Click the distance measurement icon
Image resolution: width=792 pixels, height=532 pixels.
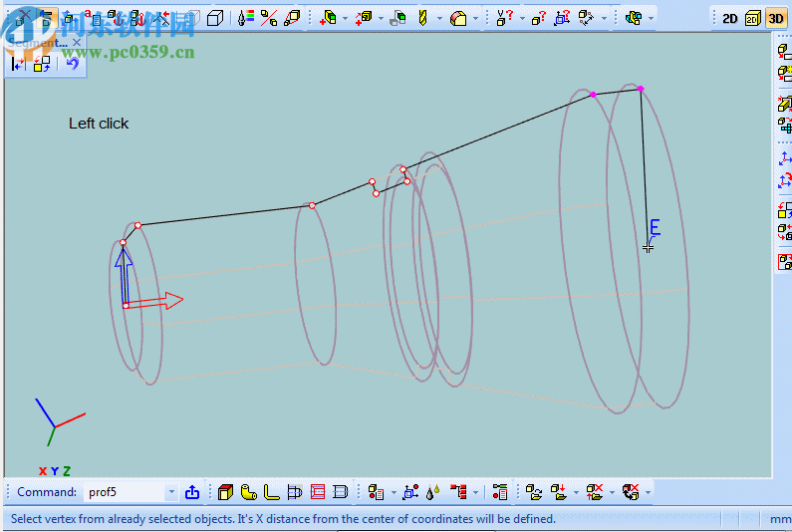(586, 19)
